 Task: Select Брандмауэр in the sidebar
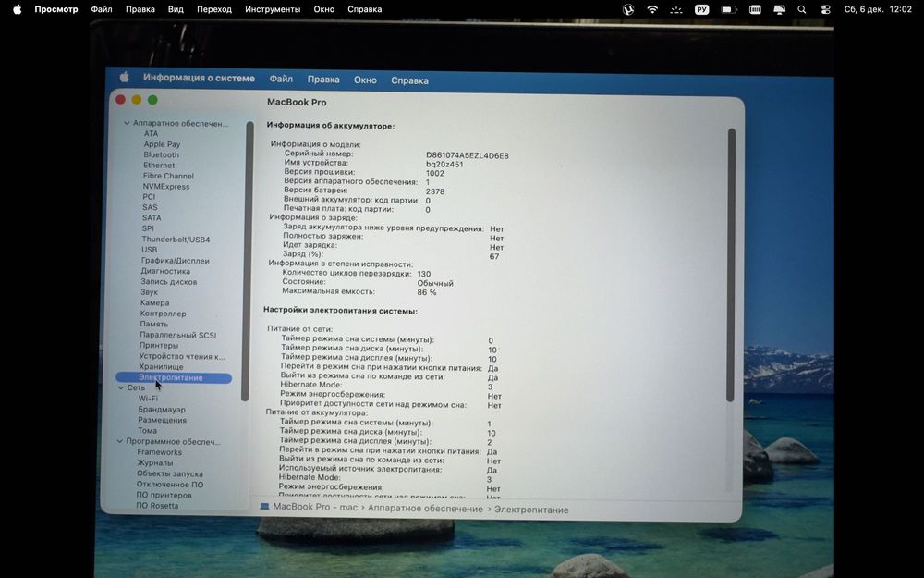coord(162,410)
